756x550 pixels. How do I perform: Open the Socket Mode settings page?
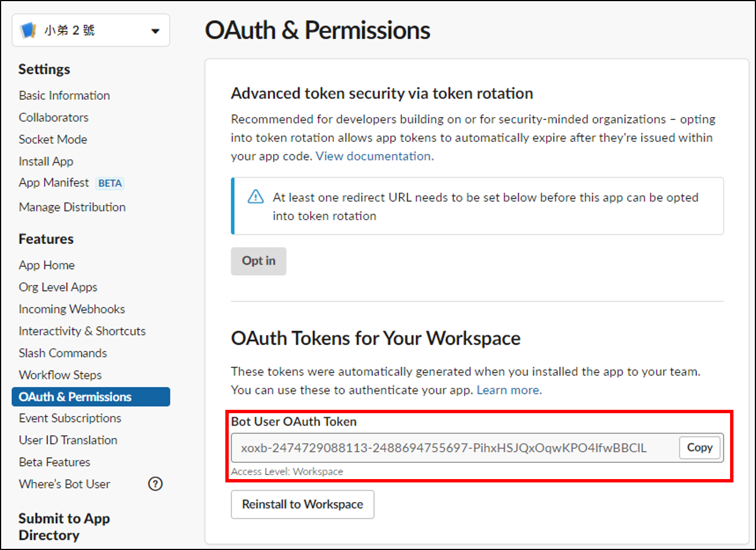52,139
